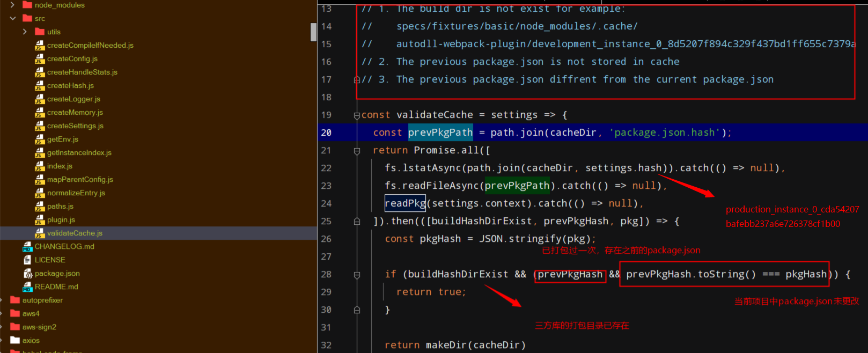
Task: Click buildHashDirExist in the if condition
Action: tap(458, 274)
